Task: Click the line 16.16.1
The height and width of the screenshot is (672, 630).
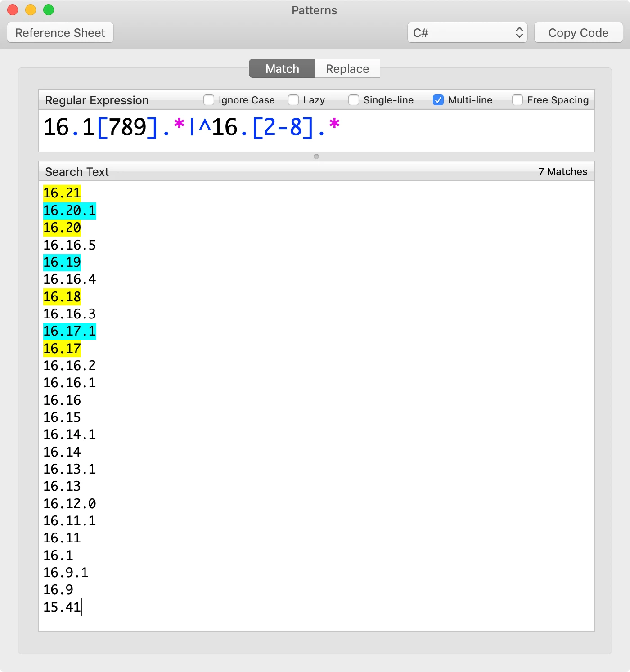Action: pos(70,383)
